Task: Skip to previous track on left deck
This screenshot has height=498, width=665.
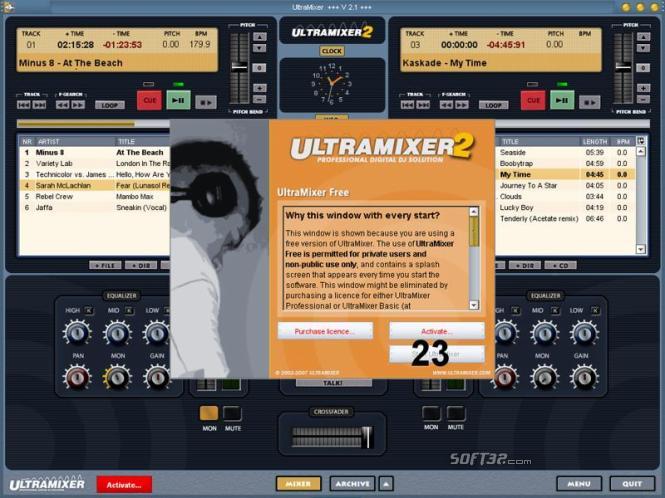Action: [23, 105]
